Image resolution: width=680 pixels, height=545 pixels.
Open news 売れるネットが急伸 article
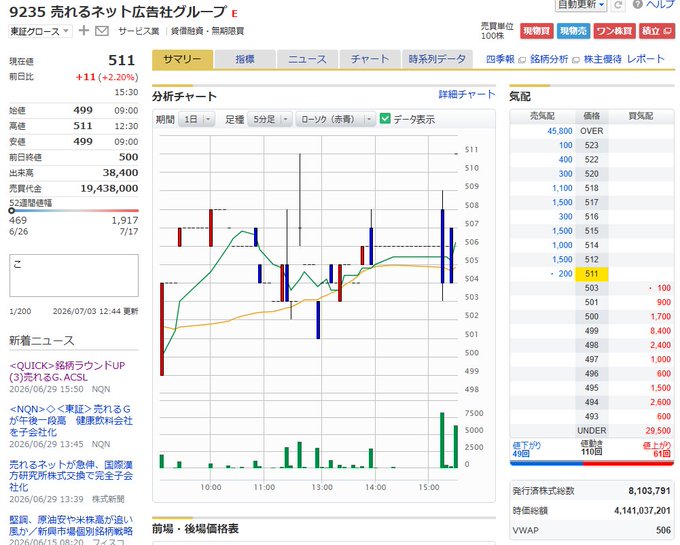(x=71, y=476)
